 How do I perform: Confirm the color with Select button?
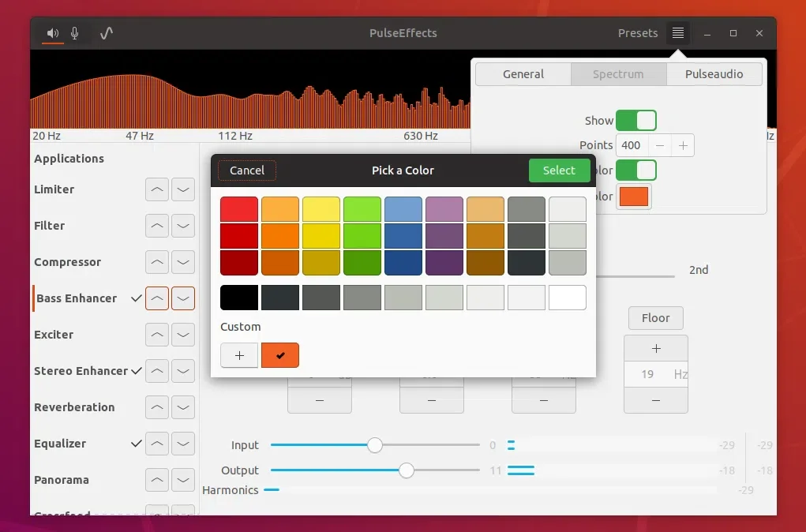click(x=558, y=170)
